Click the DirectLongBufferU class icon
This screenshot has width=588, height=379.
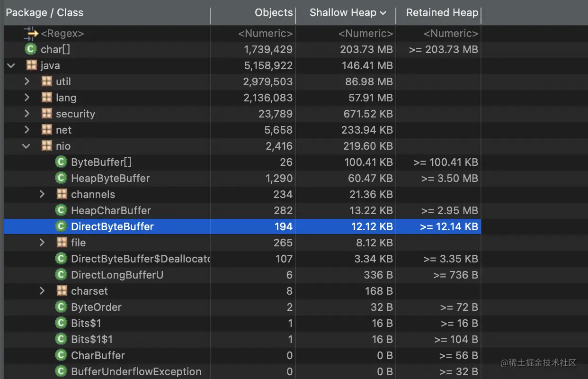pos(61,275)
